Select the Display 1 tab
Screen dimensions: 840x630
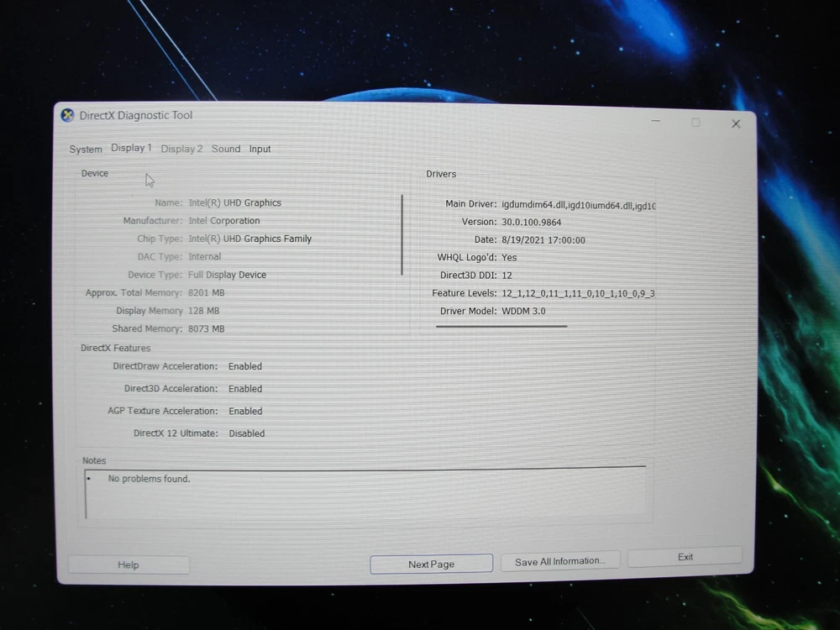click(131, 148)
